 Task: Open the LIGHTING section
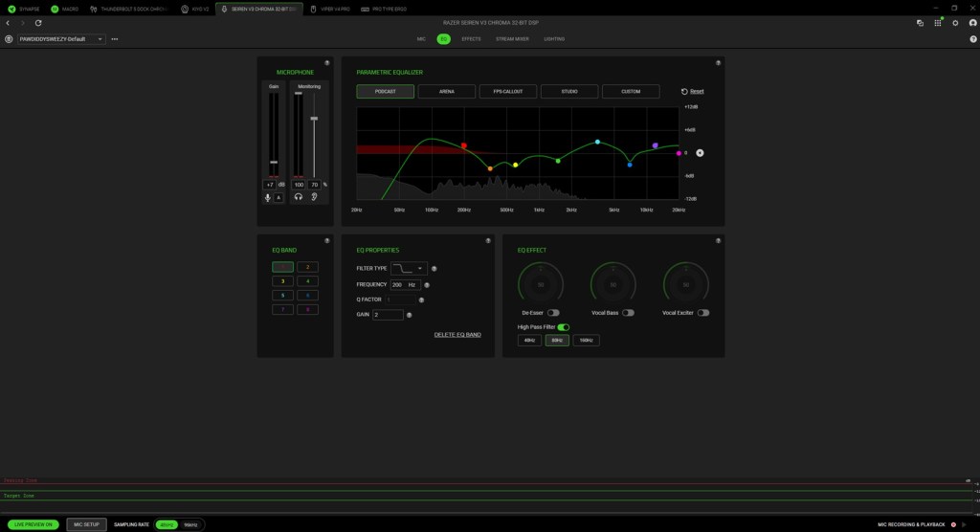pos(554,39)
